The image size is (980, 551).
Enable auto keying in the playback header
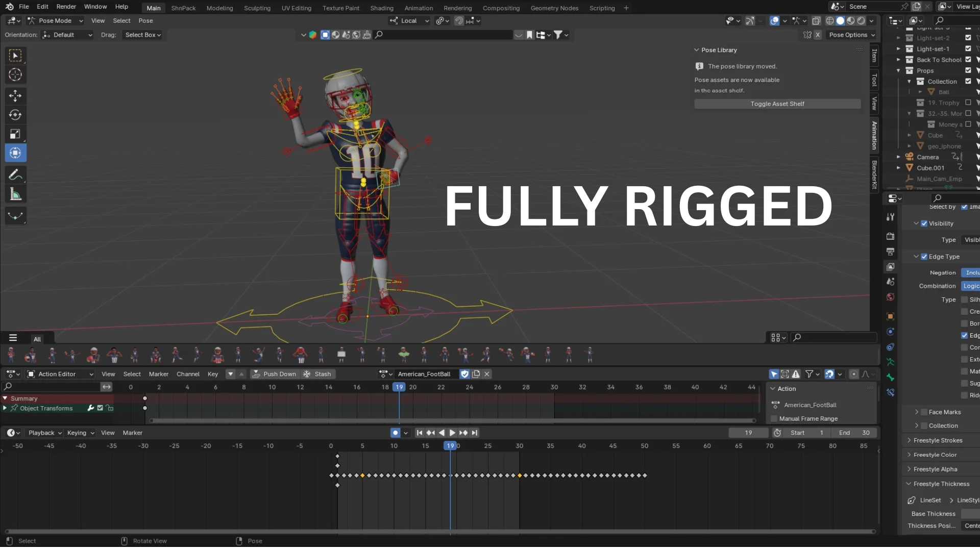(395, 433)
